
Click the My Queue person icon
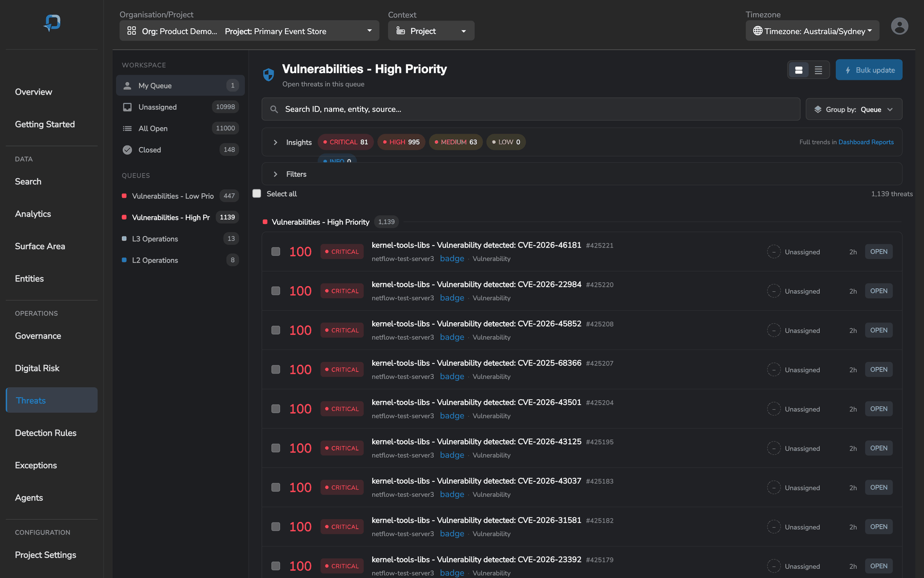pos(127,85)
